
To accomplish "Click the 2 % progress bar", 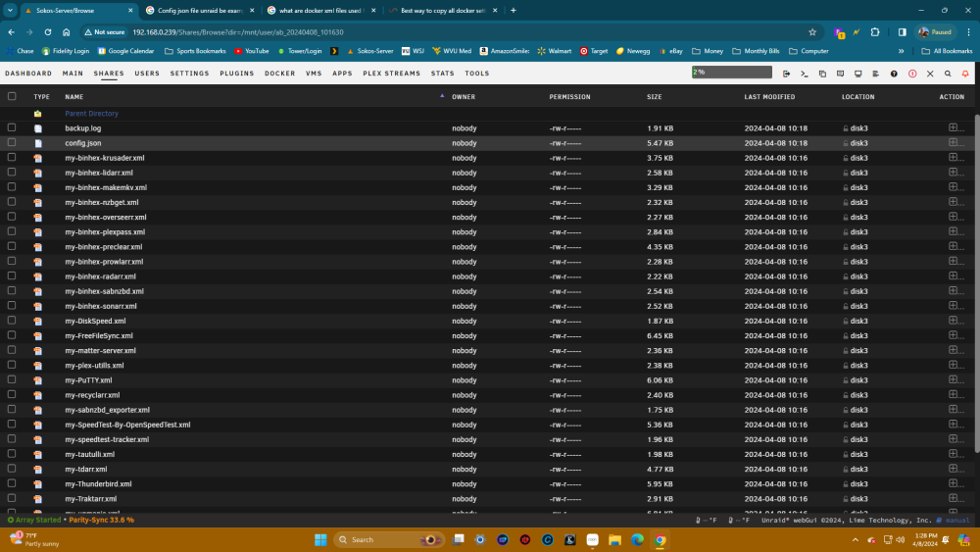I will click(732, 73).
